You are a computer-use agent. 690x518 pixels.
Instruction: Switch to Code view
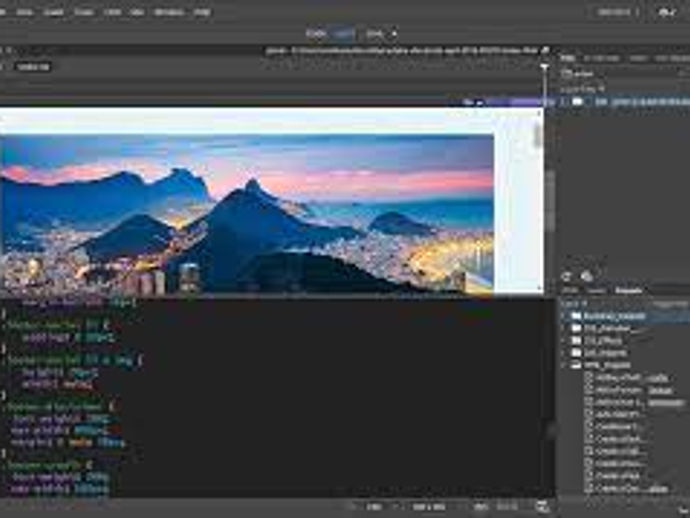click(316, 33)
